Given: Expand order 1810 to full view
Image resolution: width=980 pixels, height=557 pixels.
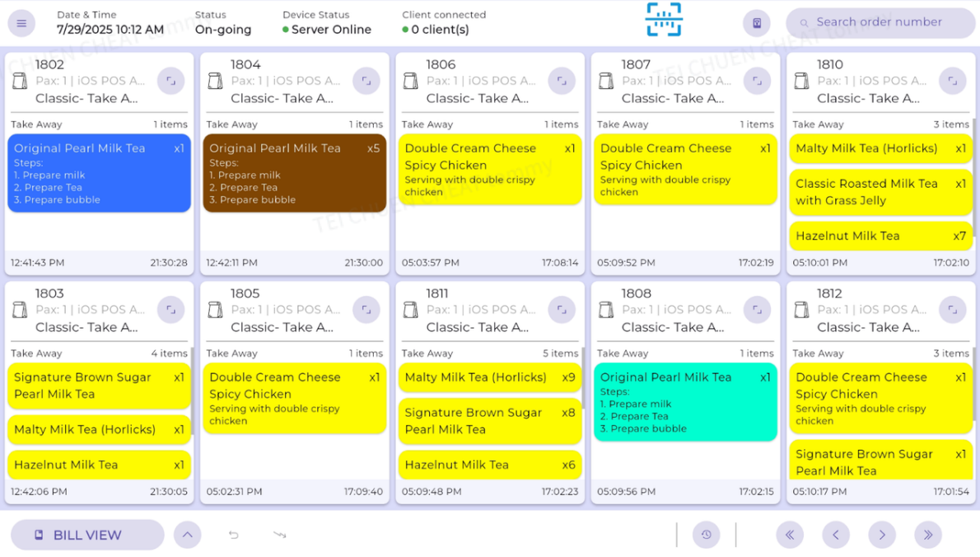Looking at the screenshot, I should click(952, 81).
